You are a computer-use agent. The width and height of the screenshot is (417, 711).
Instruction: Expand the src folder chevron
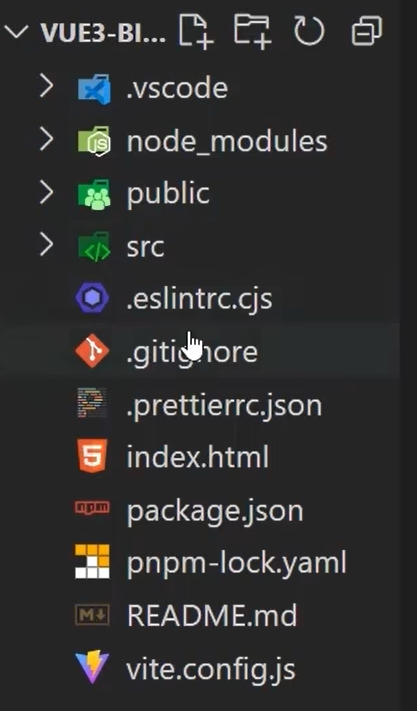[46, 246]
